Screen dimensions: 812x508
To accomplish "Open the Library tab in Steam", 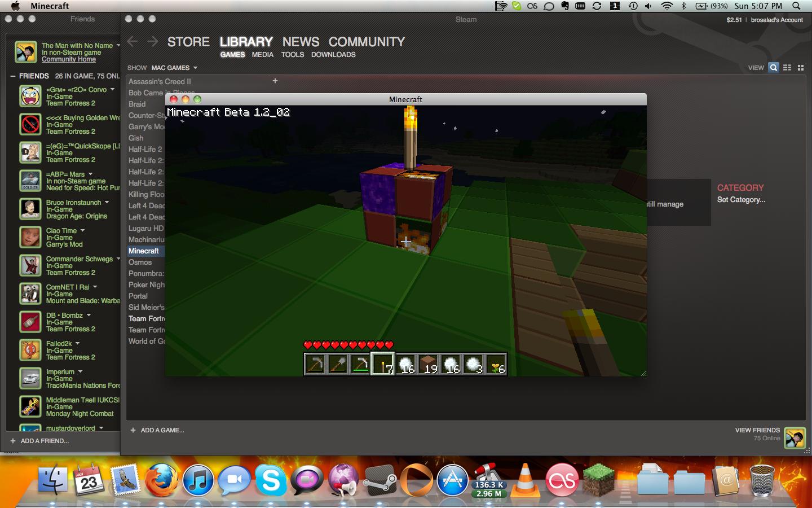I will 246,42.
